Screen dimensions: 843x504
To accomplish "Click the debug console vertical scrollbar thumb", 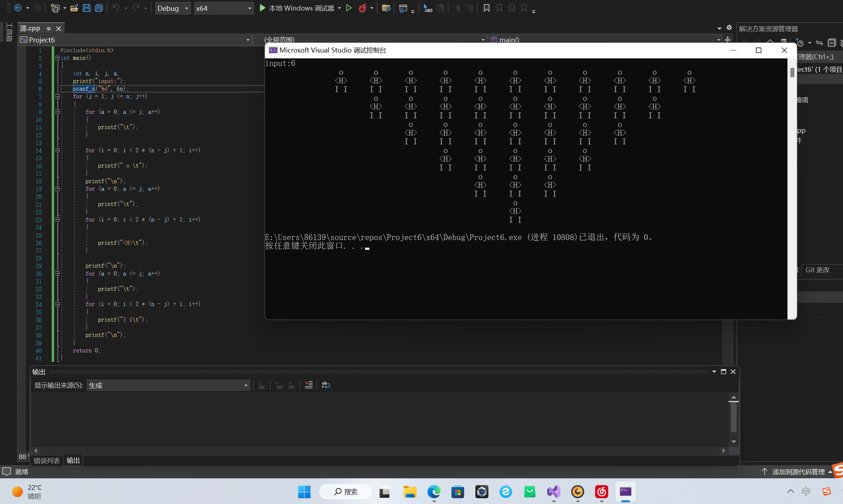I will 792,72.
